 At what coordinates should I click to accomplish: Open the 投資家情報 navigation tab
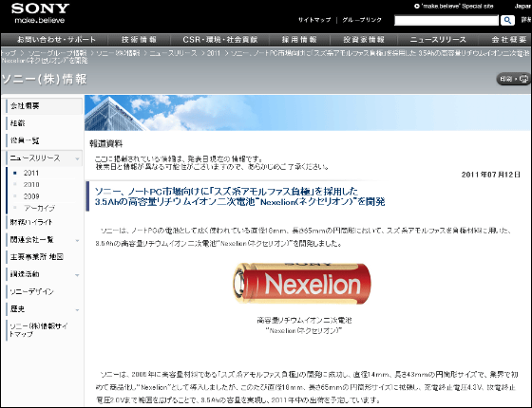[x=364, y=40]
